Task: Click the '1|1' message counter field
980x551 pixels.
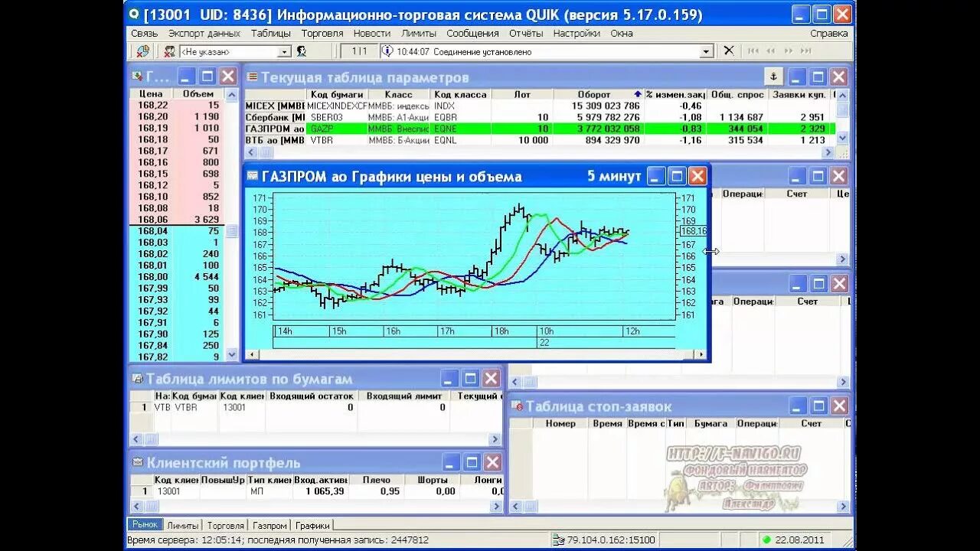Action: [359, 51]
